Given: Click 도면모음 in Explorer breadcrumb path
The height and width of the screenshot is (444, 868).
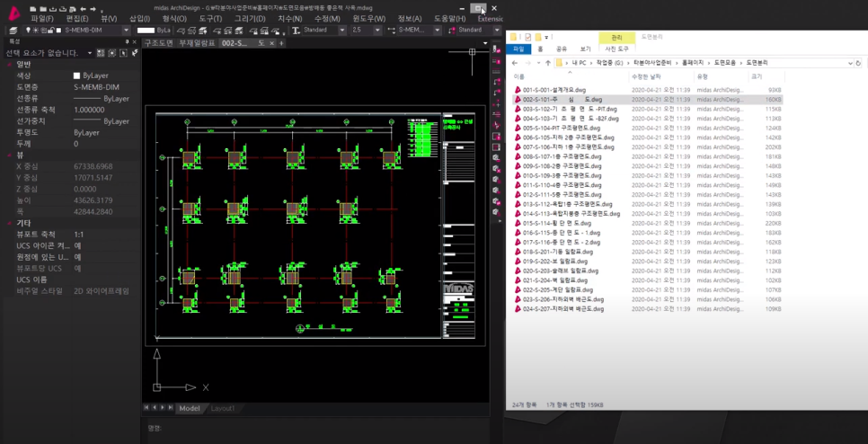Looking at the screenshot, I should (725, 63).
